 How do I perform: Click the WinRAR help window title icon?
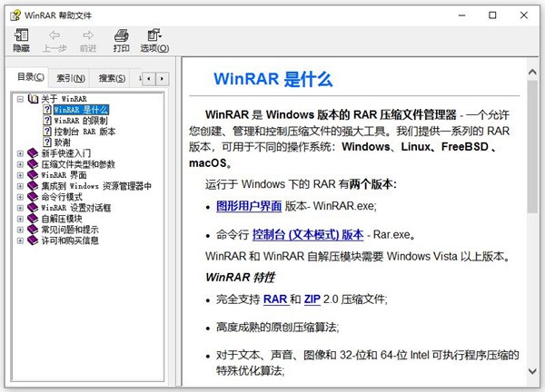click(15, 15)
